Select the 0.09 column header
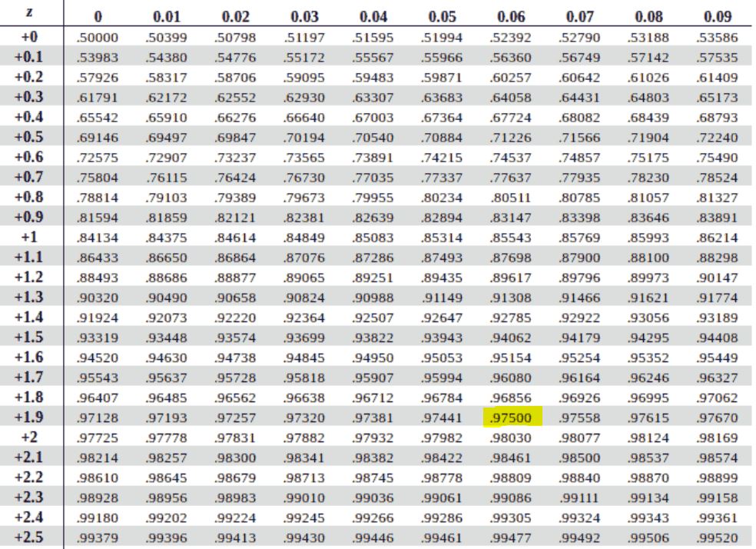The image size is (756, 549). [716, 17]
